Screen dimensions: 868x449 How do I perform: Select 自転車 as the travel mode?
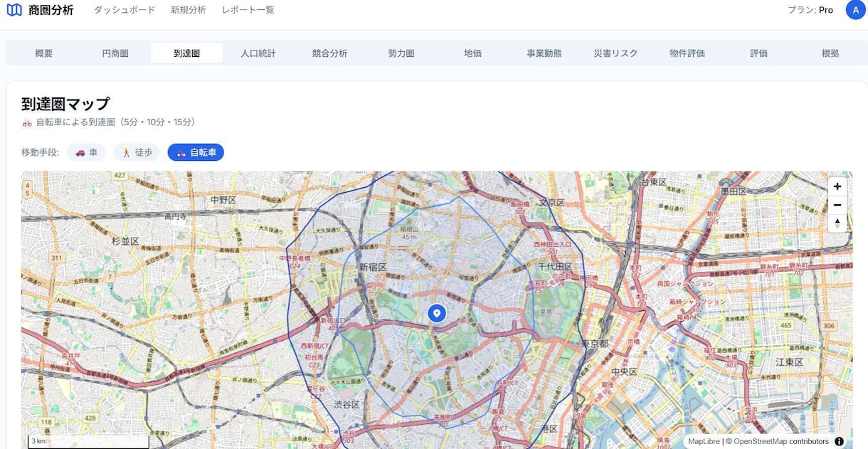point(196,152)
